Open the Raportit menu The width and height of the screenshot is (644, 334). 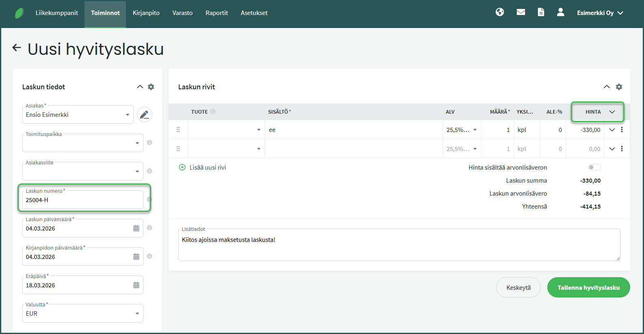(217, 13)
